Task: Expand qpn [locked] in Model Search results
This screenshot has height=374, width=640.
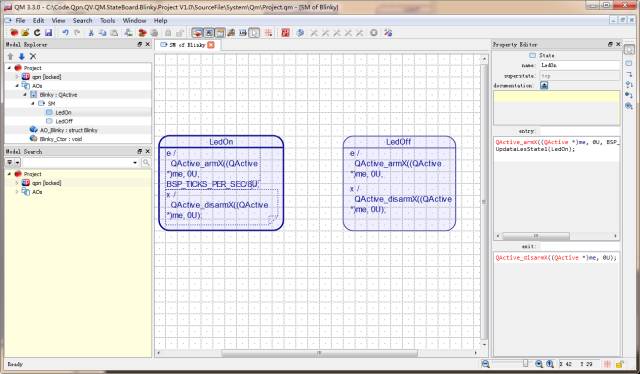Action: pos(17,183)
